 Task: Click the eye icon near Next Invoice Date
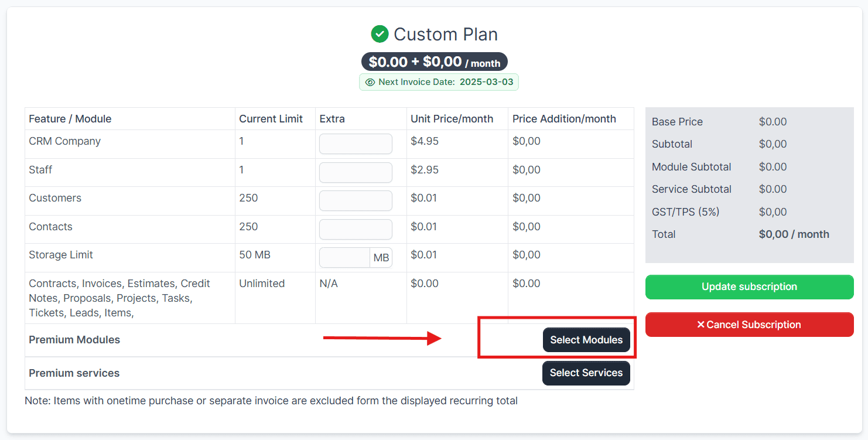pyautogui.click(x=370, y=82)
